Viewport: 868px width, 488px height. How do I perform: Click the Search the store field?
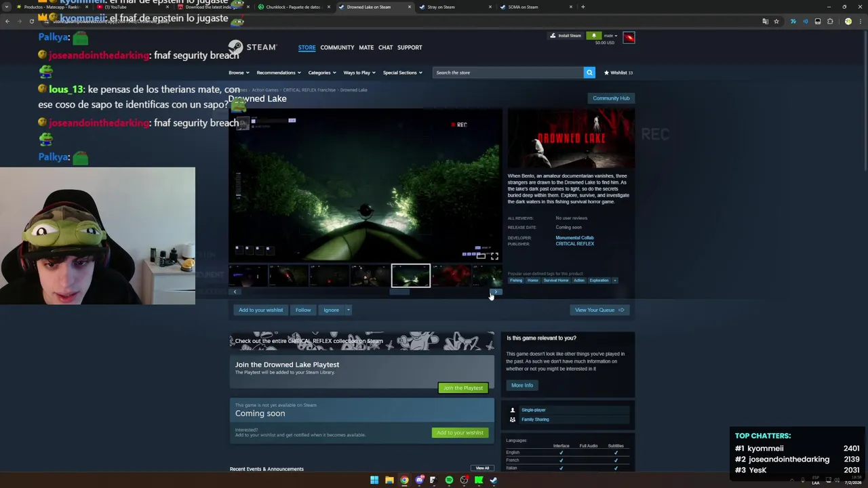(508, 73)
